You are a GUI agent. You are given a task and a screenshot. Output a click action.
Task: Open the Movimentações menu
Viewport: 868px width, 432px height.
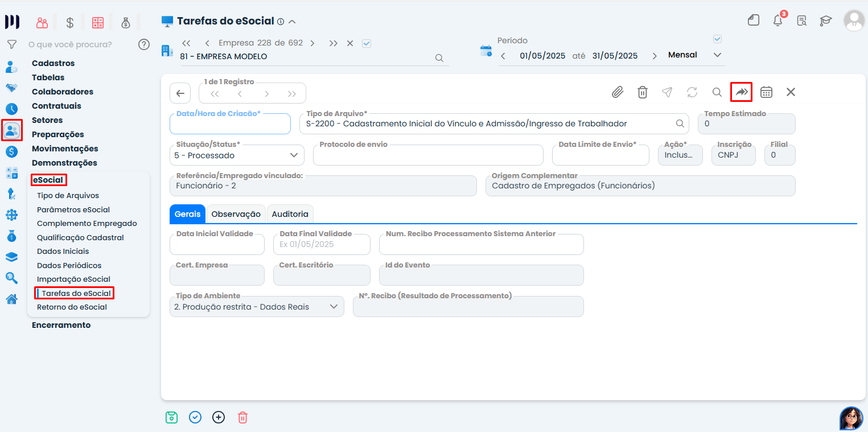click(65, 149)
